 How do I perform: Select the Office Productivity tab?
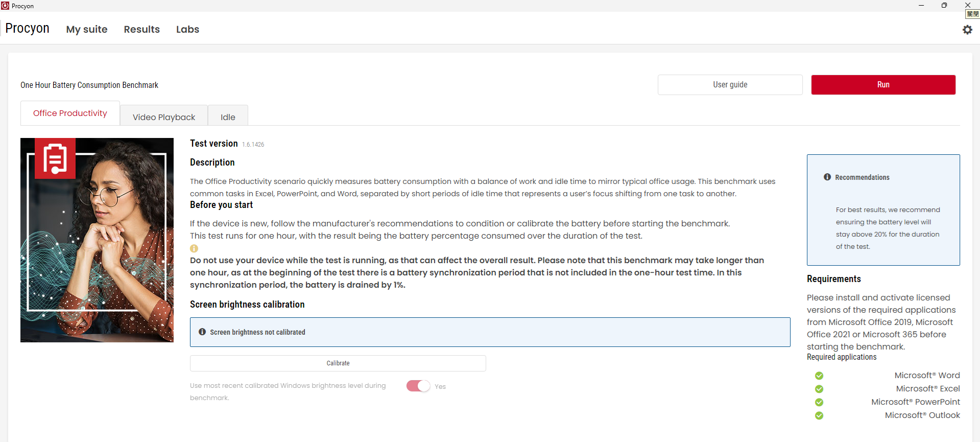(x=70, y=113)
